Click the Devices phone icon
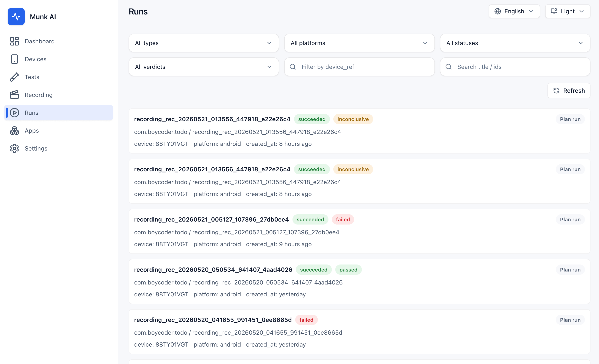Image resolution: width=599 pixels, height=364 pixels. [14, 59]
